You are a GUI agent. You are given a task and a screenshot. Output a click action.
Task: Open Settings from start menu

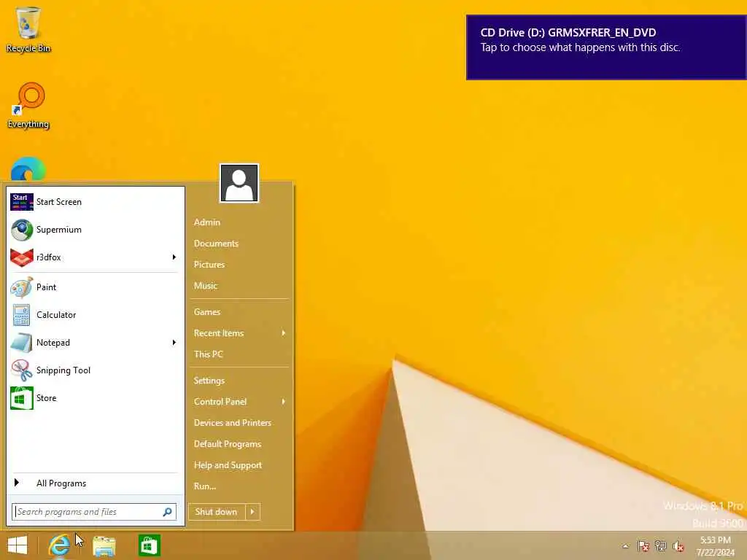[x=209, y=381]
